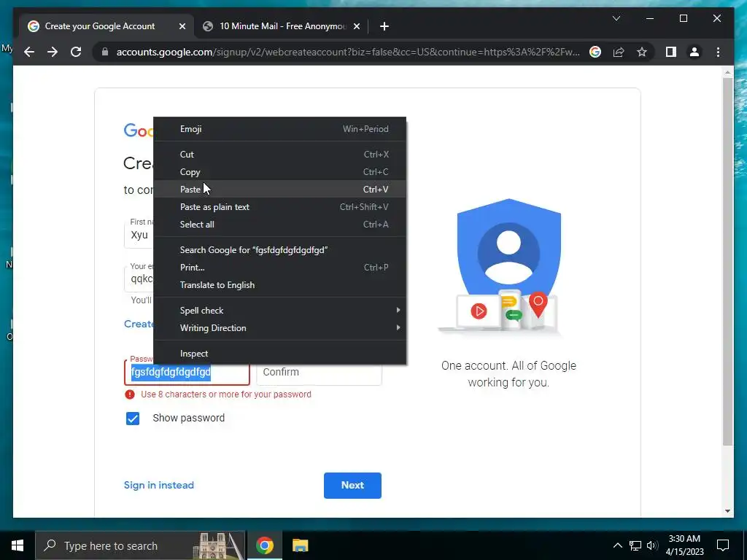Choose Translate to English
This screenshot has width=747, height=560.
(279, 285)
